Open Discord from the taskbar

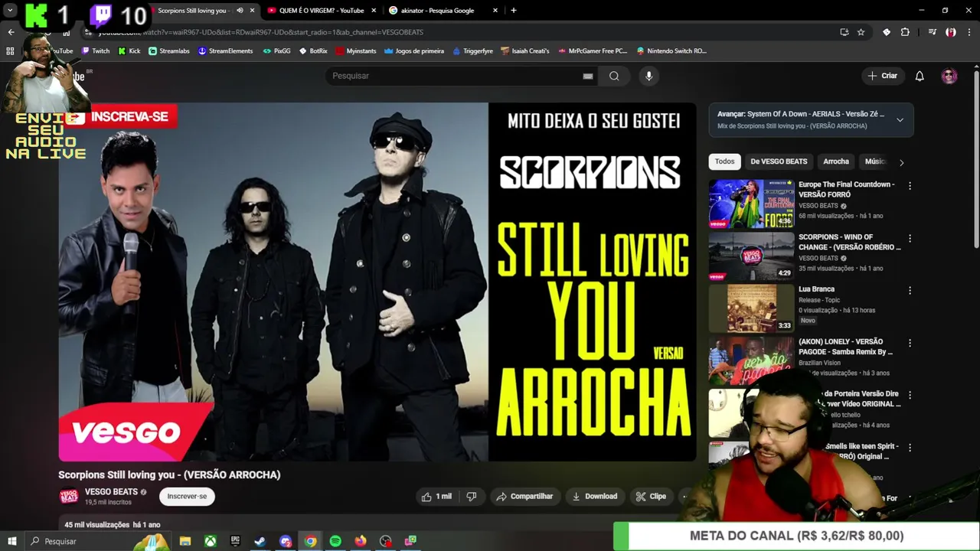[286, 541]
